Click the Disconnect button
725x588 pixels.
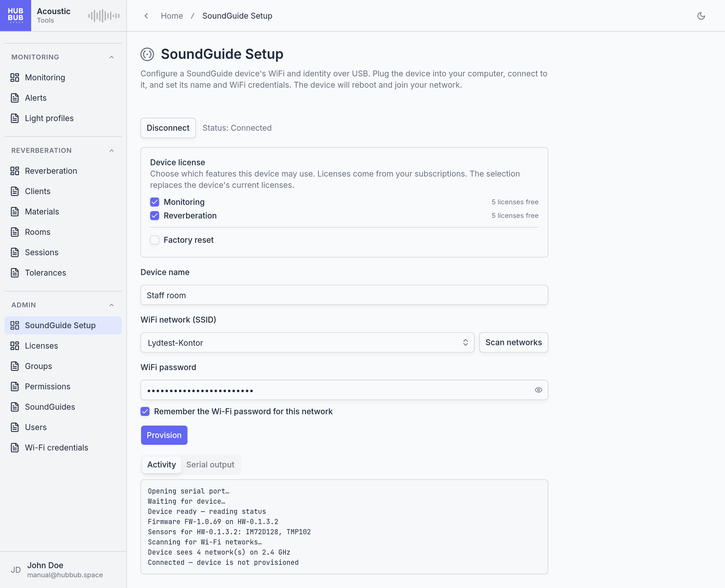click(x=168, y=128)
